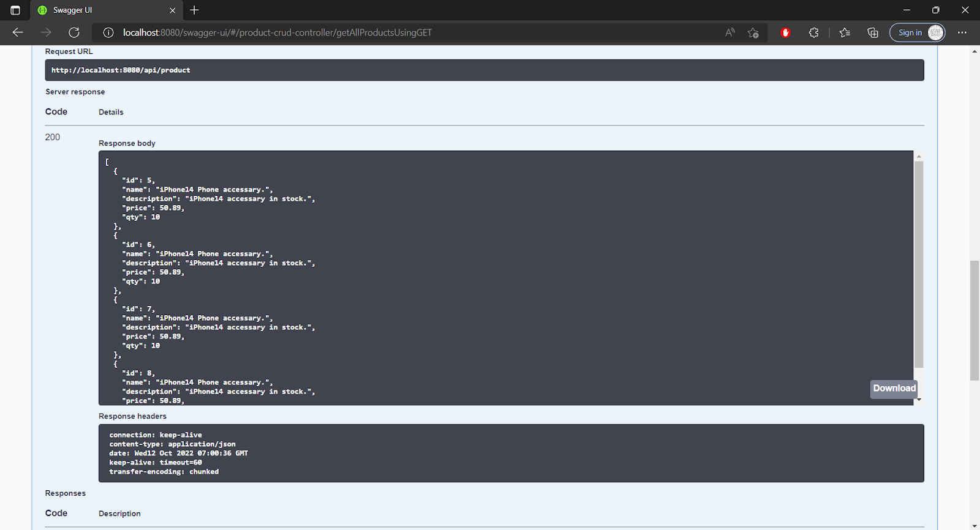Viewport: 980px width, 530px height.
Task: Click the Sign in profile button
Action: [918, 32]
